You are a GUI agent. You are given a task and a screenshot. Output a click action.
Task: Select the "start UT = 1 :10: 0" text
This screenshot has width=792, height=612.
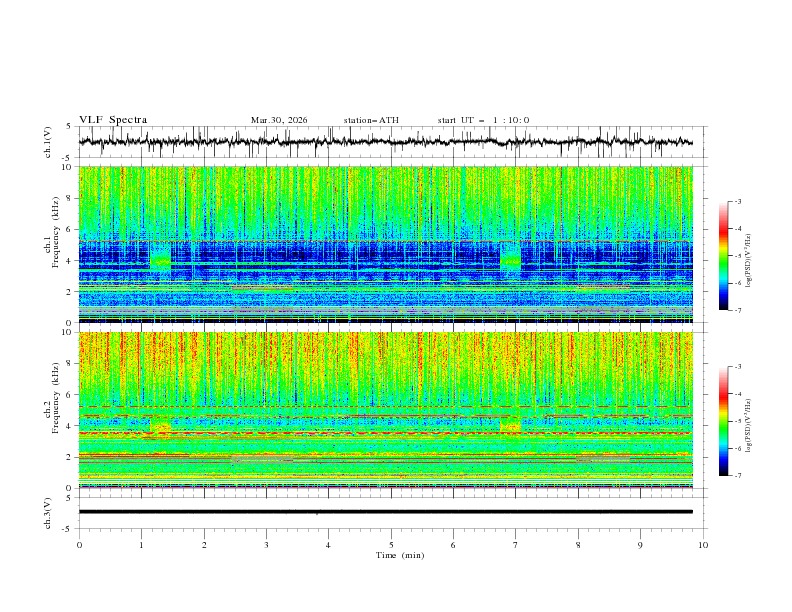pyautogui.click(x=483, y=120)
